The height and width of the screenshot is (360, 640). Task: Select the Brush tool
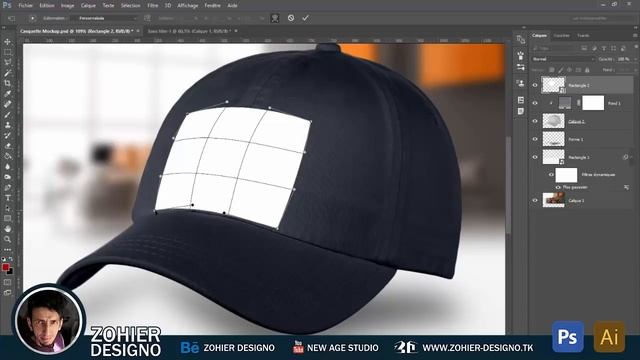[x=7, y=115]
